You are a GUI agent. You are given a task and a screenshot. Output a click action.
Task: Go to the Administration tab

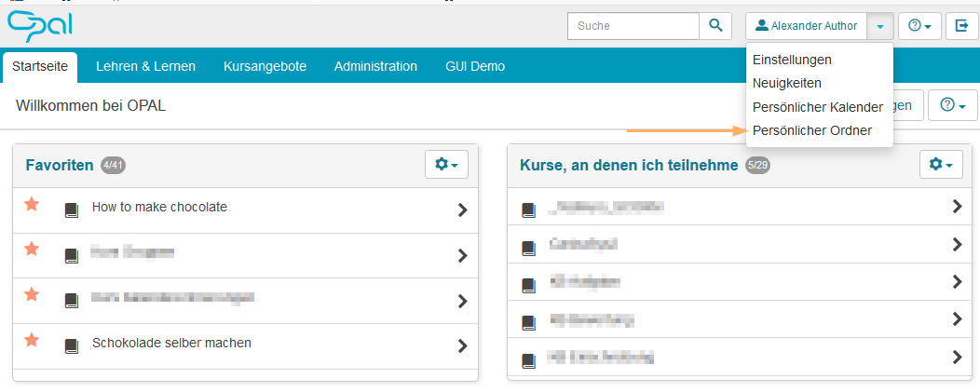tap(375, 66)
